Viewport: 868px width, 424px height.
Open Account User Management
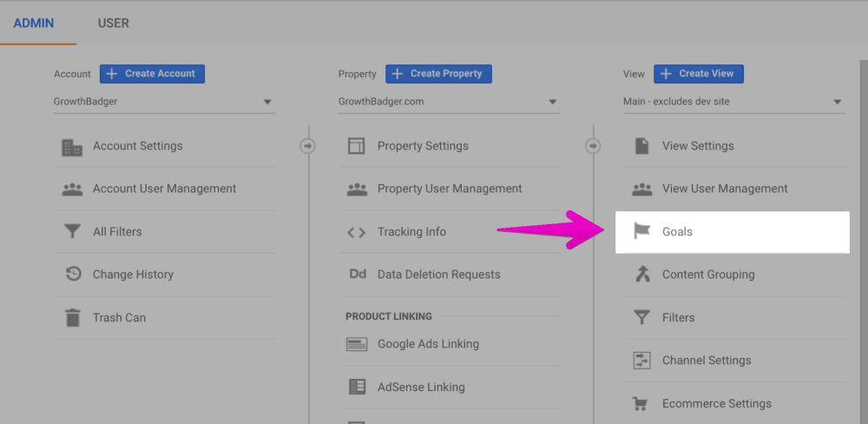pos(165,189)
